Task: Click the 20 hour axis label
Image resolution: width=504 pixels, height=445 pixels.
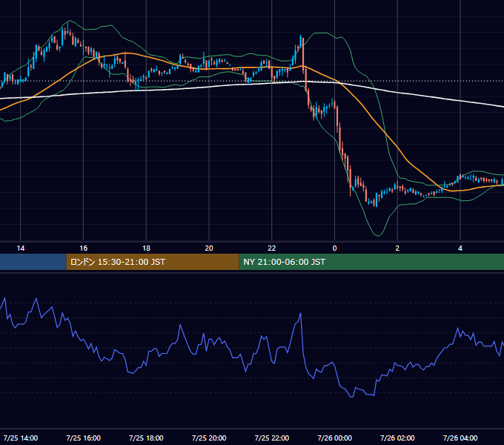Action: (209, 248)
